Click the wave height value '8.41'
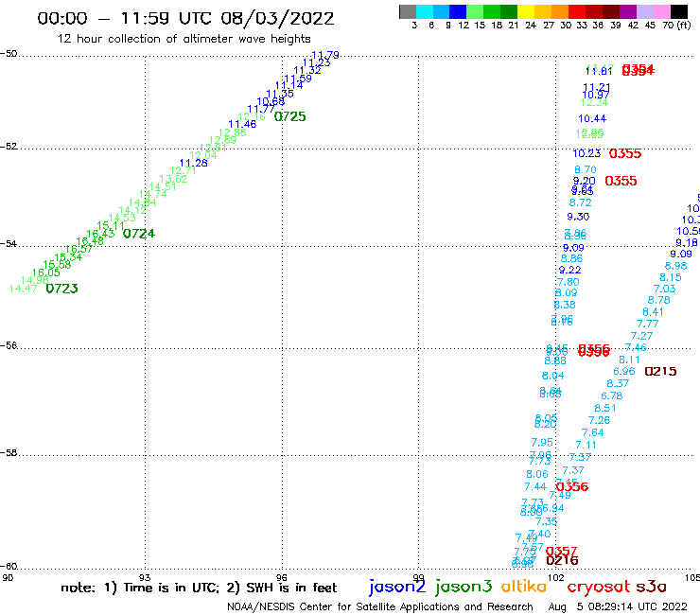The height and width of the screenshot is (615, 700). click(653, 311)
